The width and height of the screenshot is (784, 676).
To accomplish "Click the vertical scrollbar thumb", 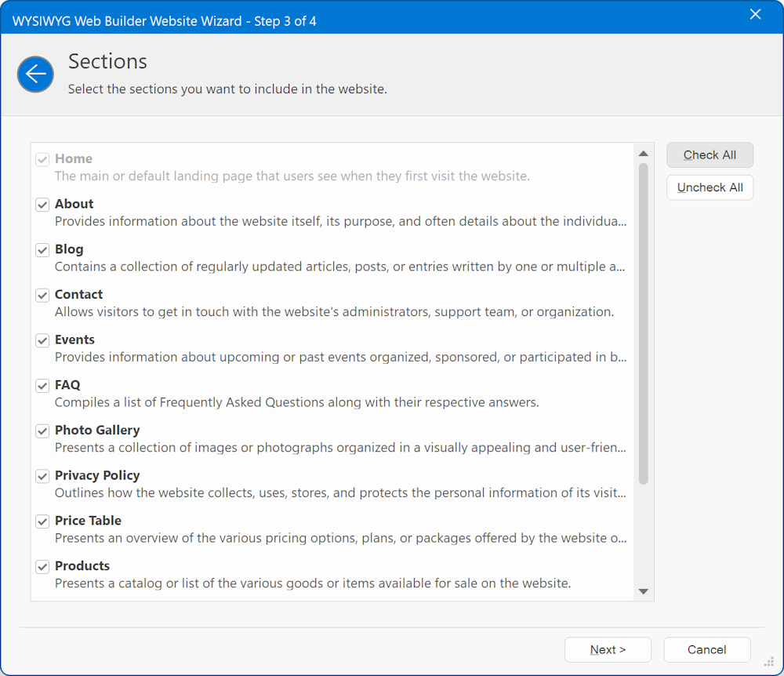I will click(x=643, y=322).
